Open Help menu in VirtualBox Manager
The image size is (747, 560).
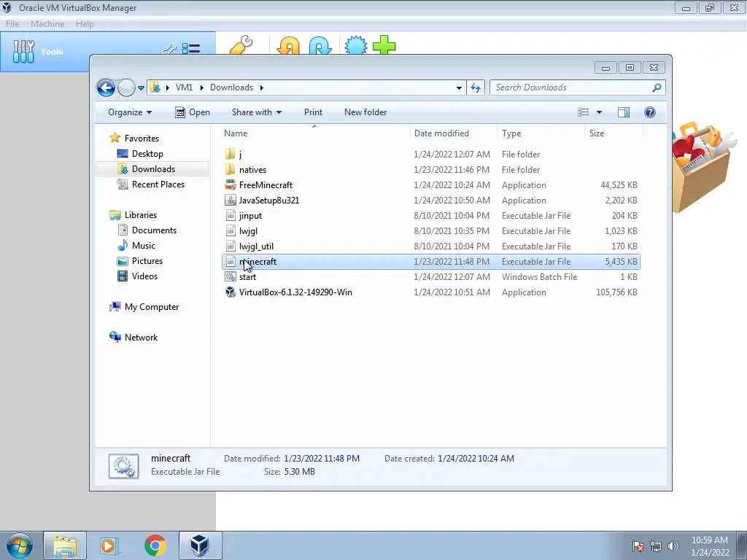pyautogui.click(x=85, y=24)
